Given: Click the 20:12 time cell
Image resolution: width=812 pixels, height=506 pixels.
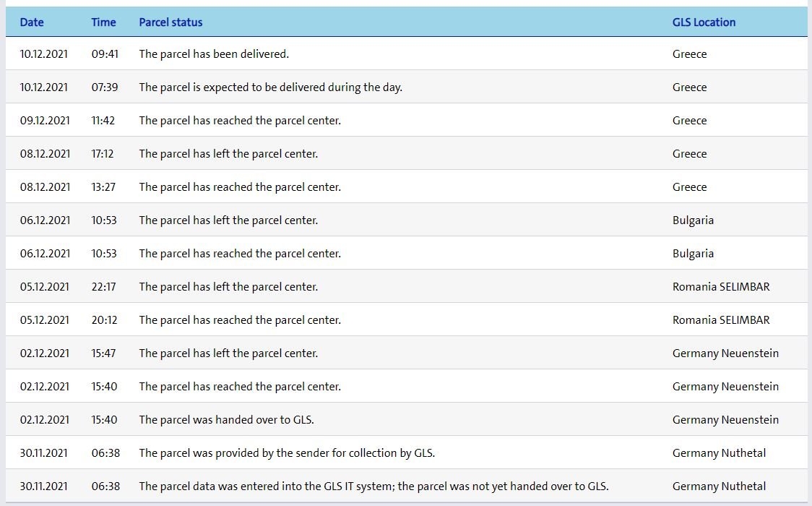Looking at the screenshot, I should point(104,320).
